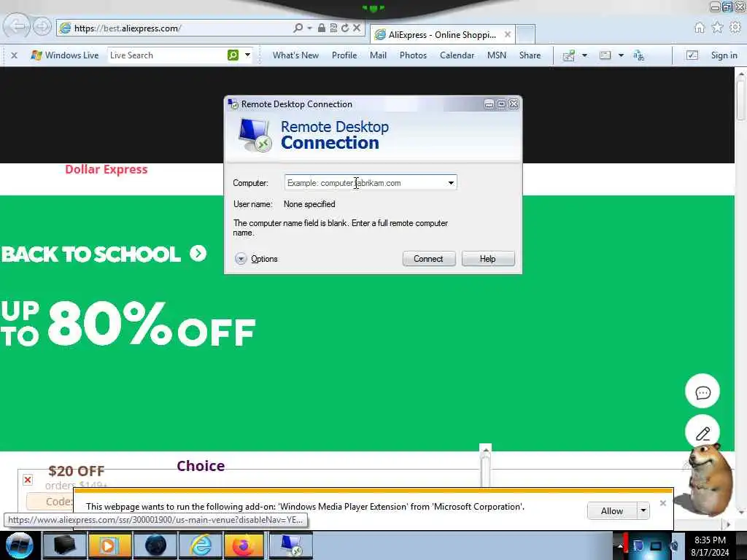This screenshot has width=747, height=560.
Task: Open MSN in Windows Live toolbar
Action: point(496,55)
